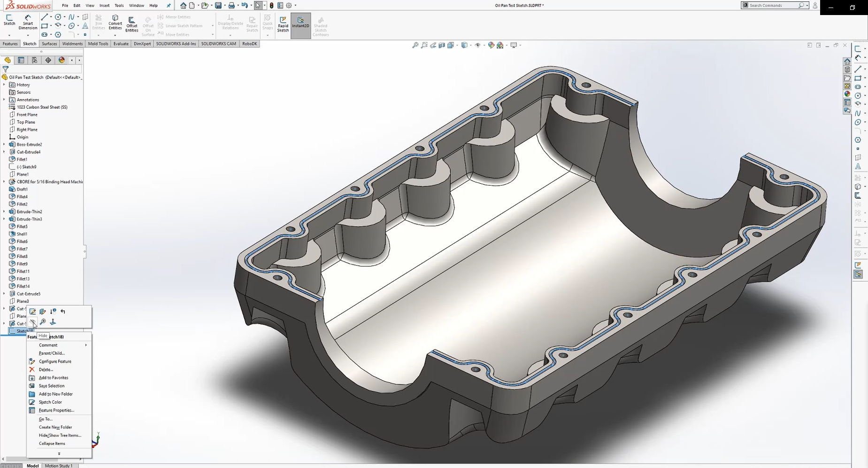
Task: Click the Save icon in the top toolbar
Action: tap(218, 6)
